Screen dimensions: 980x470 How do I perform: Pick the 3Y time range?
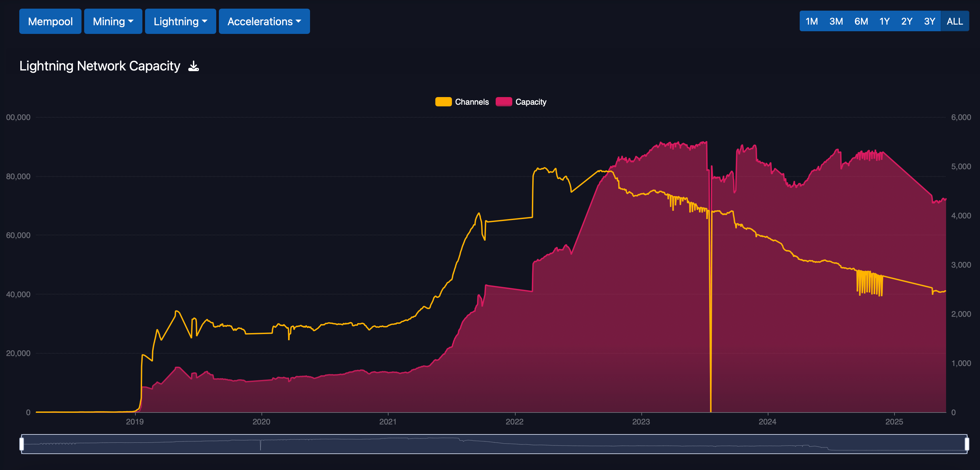[x=929, y=21]
